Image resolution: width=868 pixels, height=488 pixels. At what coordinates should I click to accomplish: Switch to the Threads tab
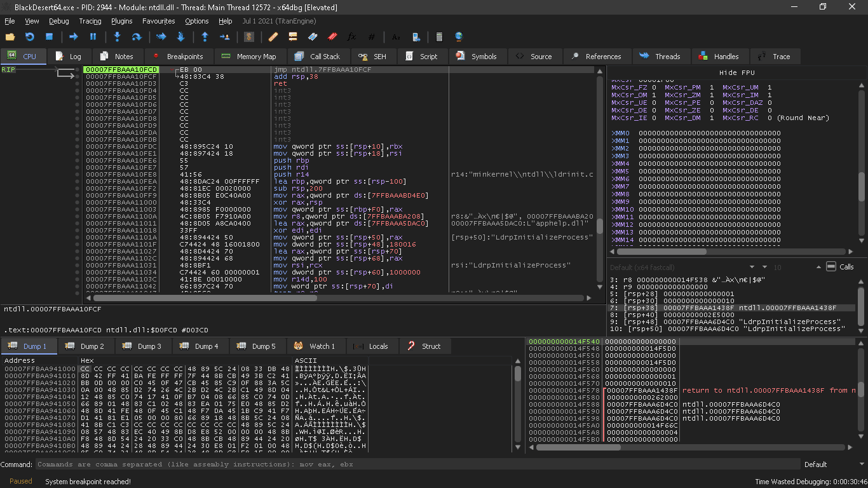[661, 57]
